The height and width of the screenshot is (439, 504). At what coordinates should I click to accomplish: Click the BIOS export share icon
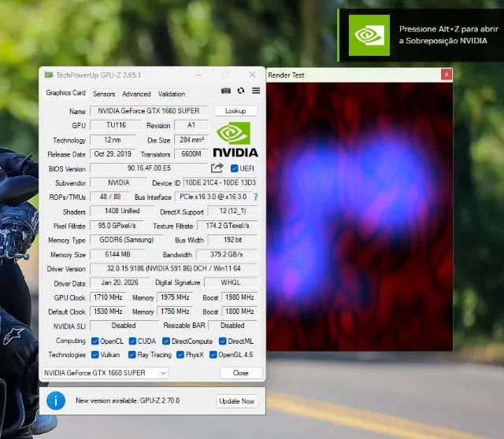point(217,168)
